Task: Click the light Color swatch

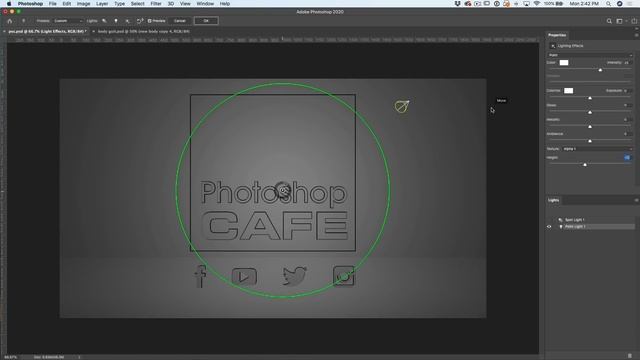Action: pos(564,62)
